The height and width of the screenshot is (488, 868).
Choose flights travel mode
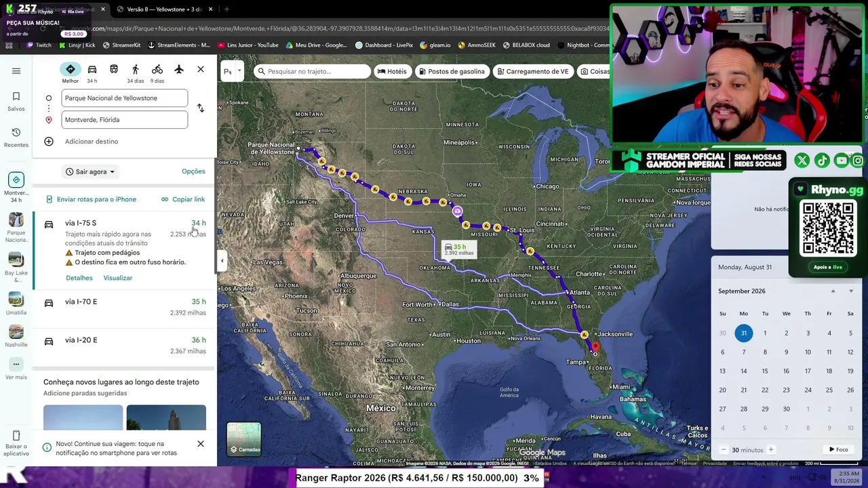179,69
